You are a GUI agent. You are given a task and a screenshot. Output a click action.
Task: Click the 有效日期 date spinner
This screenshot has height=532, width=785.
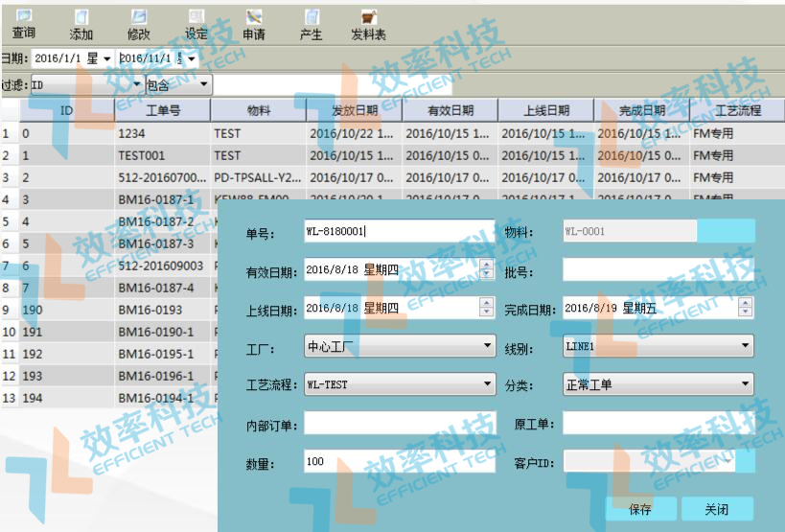[487, 269]
